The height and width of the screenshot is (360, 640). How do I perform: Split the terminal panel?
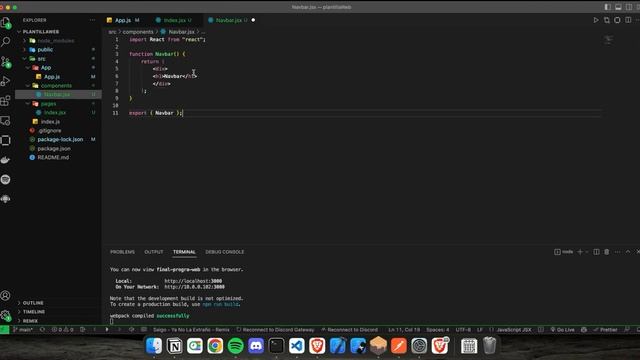tap(596, 252)
